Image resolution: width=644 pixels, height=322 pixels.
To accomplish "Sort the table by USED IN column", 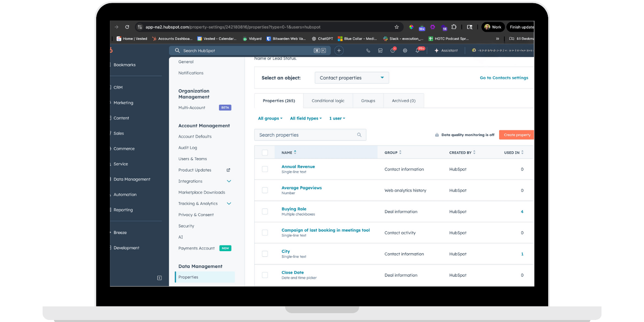I will click(x=514, y=153).
